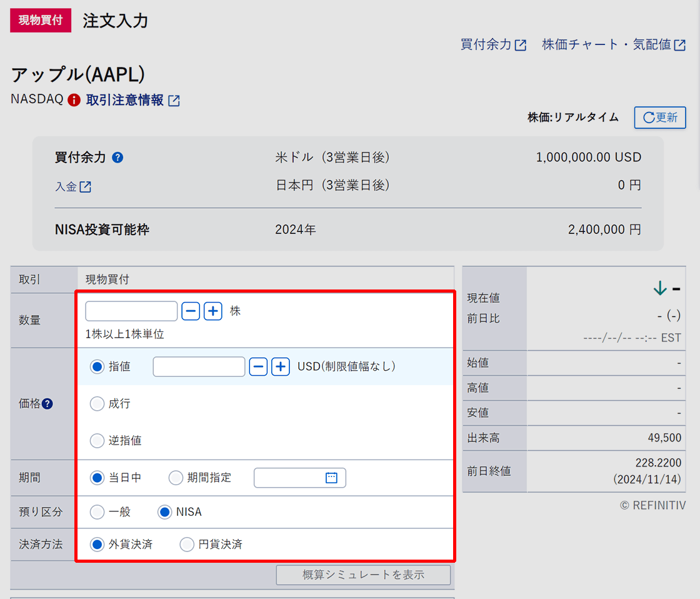
Task: Click the 現物買付 red badge
Action: 41,20
